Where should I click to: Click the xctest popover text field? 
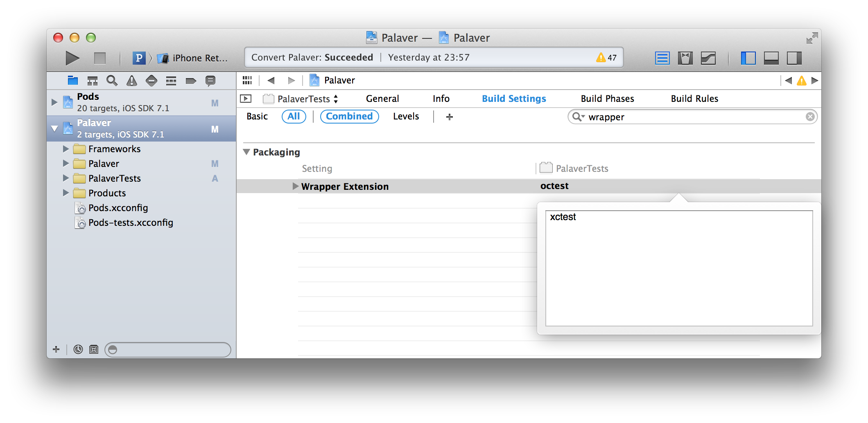(679, 268)
